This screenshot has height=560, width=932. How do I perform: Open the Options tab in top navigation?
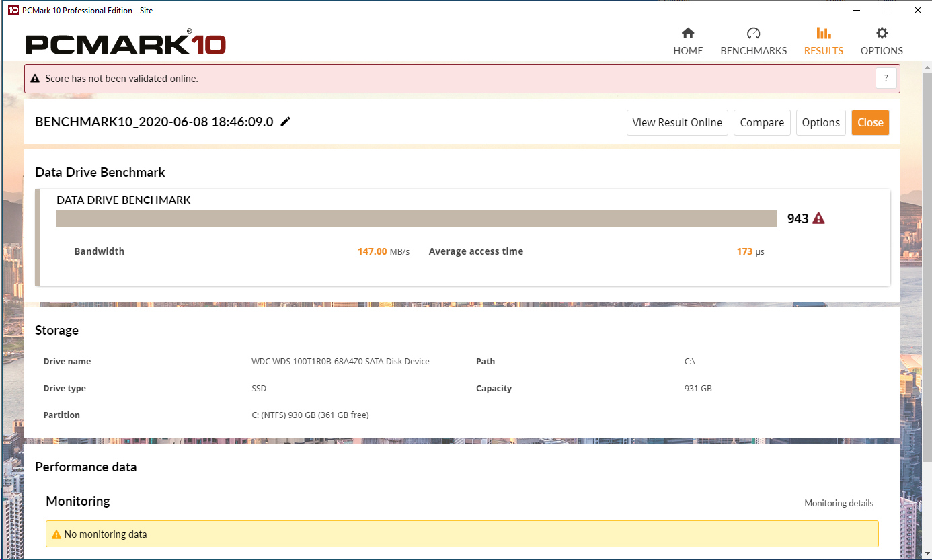tap(882, 42)
